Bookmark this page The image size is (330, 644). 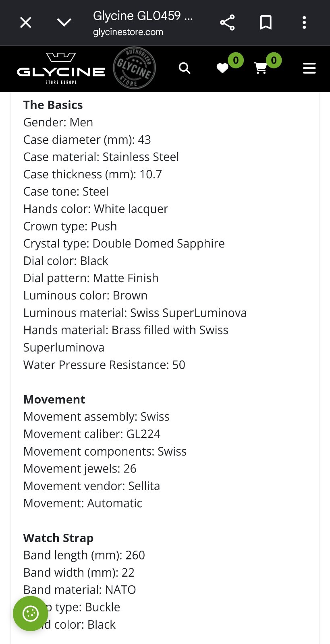click(266, 23)
